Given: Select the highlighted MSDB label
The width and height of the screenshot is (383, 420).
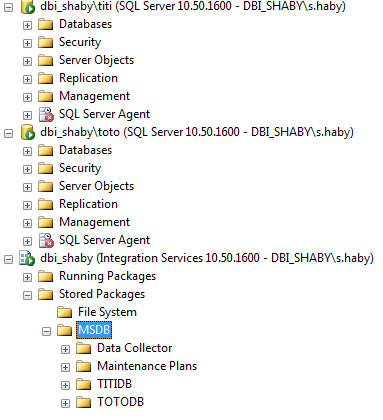Looking at the screenshot, I should click(94, 330).
